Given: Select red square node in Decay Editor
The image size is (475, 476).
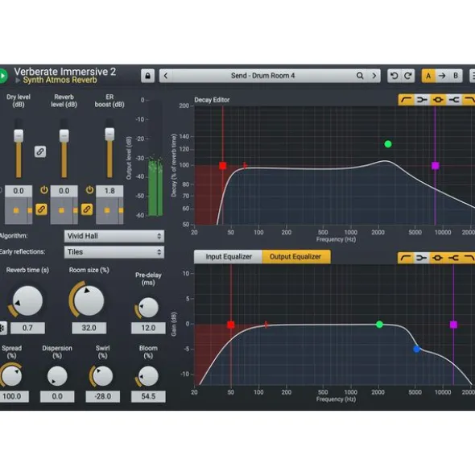Looking at the screenshot, I should 223,166.
